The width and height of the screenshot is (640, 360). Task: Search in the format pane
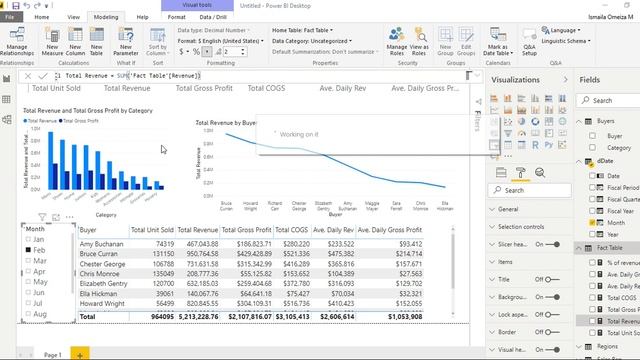pos(530,191)
